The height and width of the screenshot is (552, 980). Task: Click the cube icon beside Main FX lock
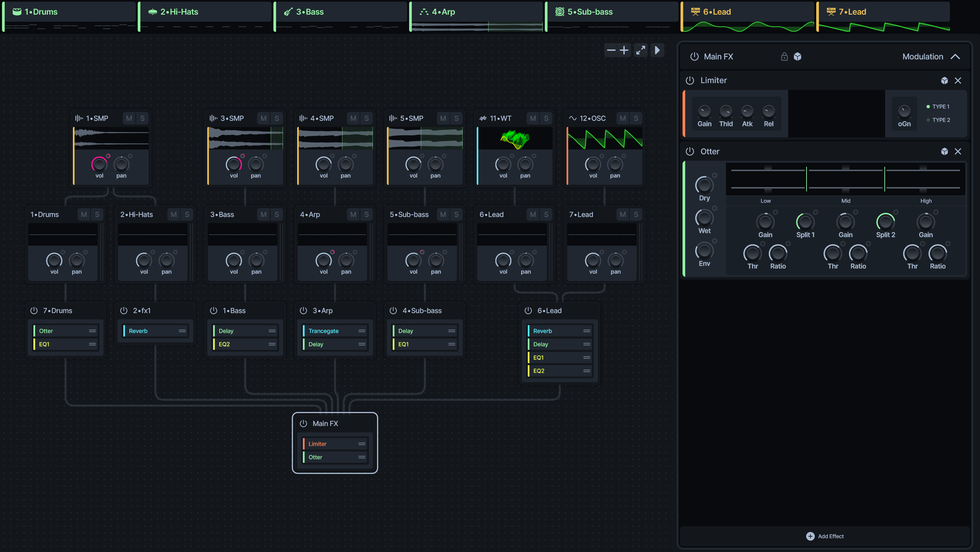(798, 57)
